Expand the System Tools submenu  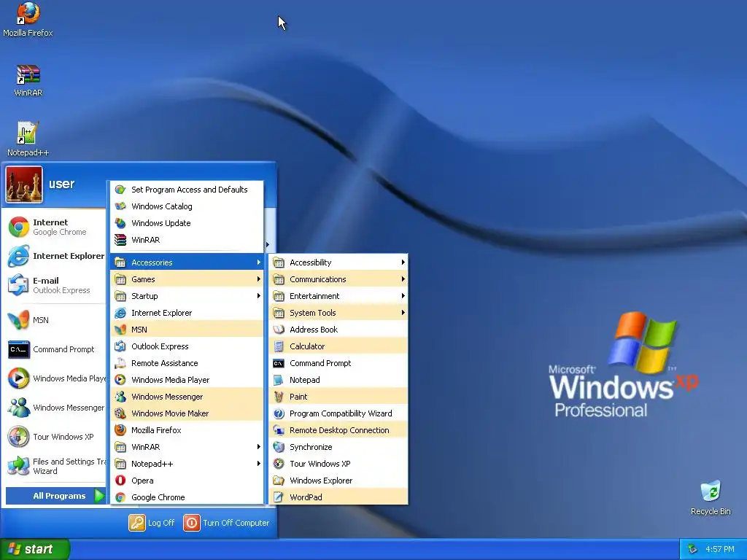(338, 313)
